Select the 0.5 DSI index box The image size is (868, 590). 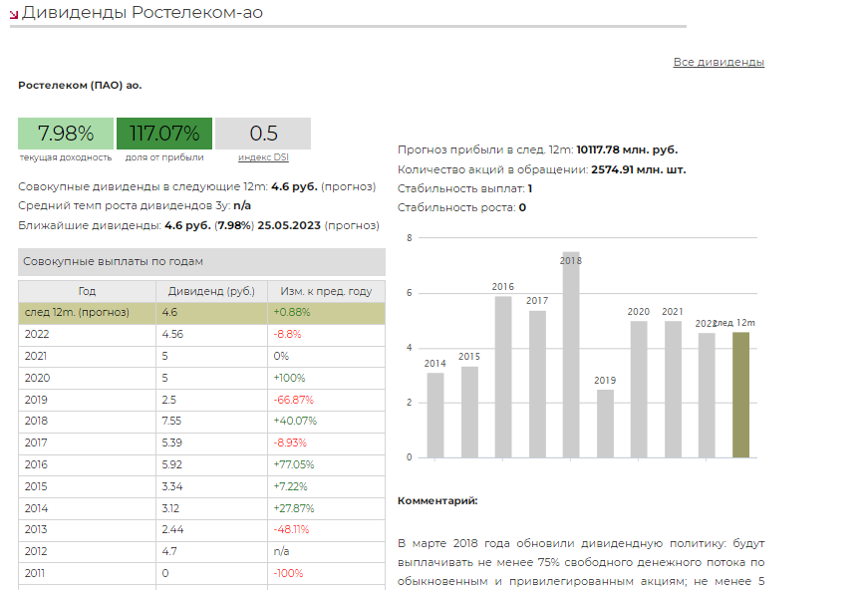coord(263,134)
